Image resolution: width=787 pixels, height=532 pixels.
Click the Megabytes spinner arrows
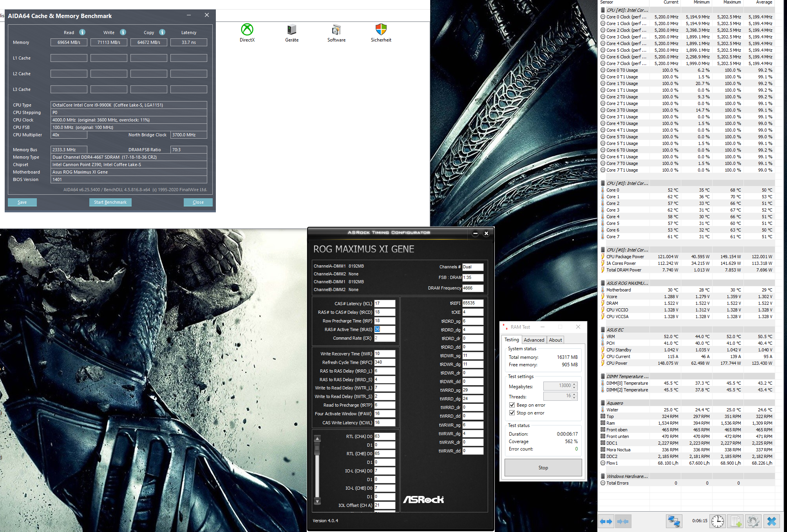click(x=574, y=386)
